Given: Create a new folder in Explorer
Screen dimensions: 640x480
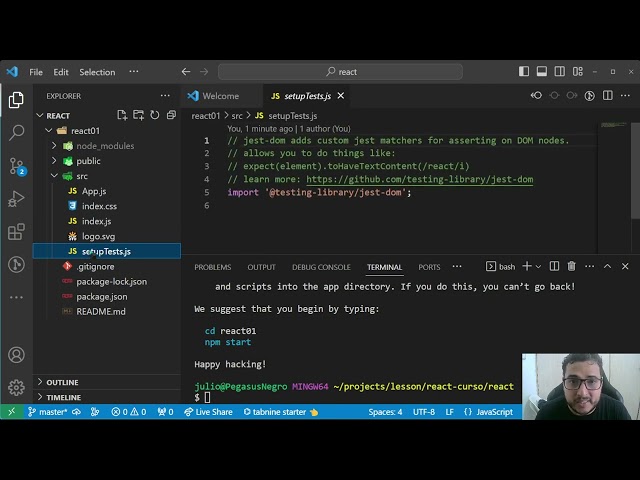Looking at the screenshot, I should tap(138, 115).
